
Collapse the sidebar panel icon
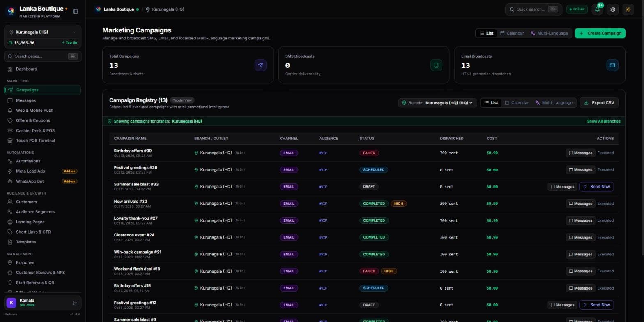76,12
